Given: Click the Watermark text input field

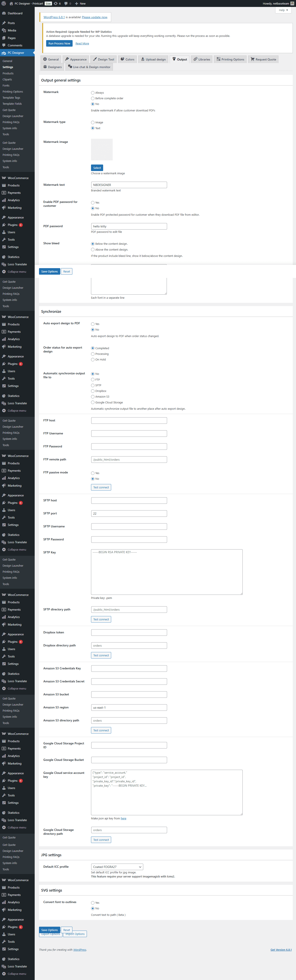Looking at the screenshot, I should click(129, 185).
